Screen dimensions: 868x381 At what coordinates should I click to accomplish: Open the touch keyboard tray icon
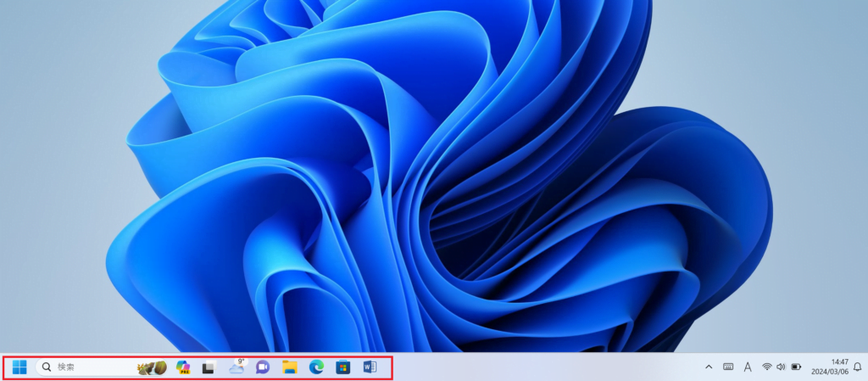[728, 367]
